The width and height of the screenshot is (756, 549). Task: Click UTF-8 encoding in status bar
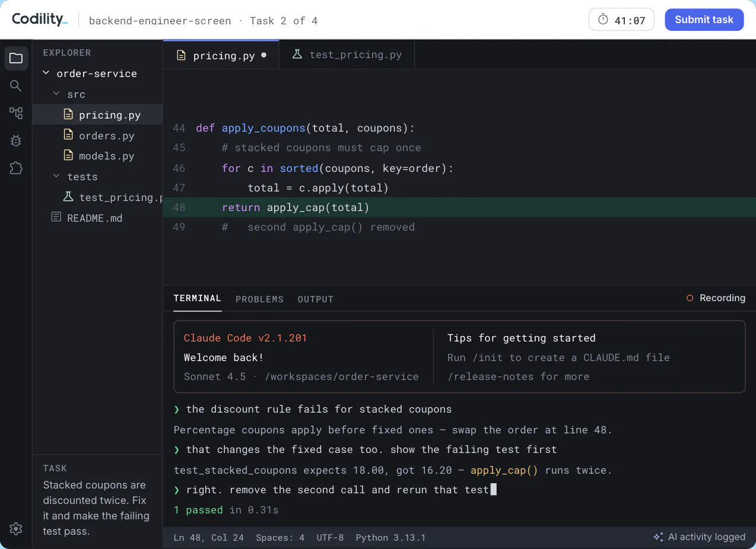click(330, 538)
